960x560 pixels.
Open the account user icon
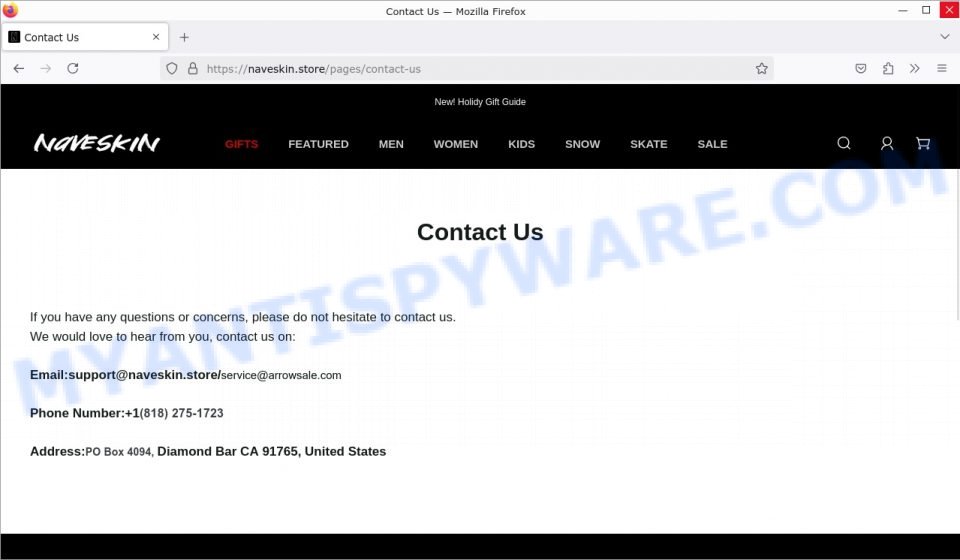pos(887,143)
